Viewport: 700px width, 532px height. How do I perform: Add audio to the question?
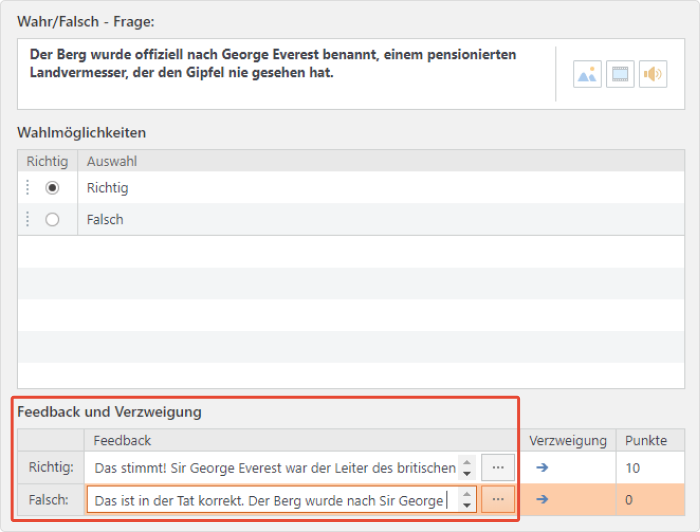click(x=653, y=74)
